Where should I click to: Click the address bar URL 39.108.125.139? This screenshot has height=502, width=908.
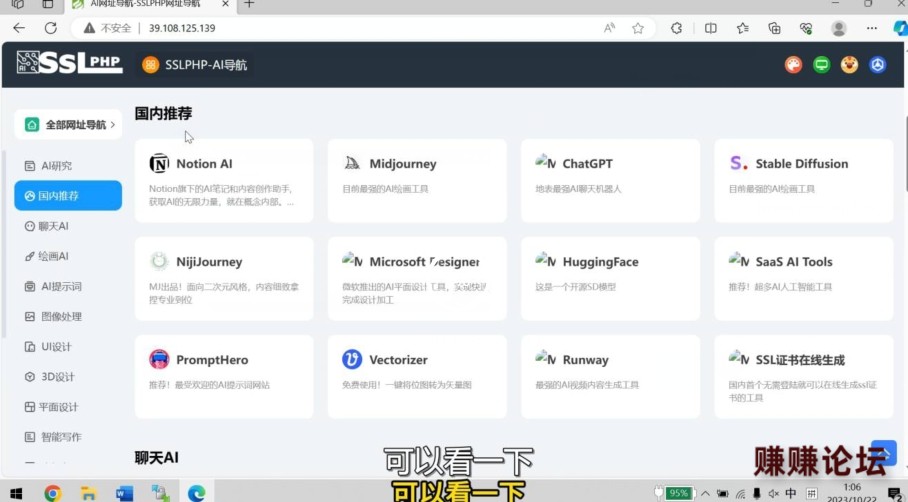pos(182,28)
